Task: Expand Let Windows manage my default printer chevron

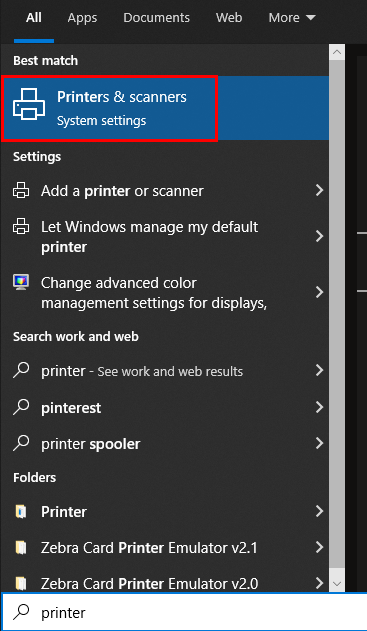Action: pos(319,236)
